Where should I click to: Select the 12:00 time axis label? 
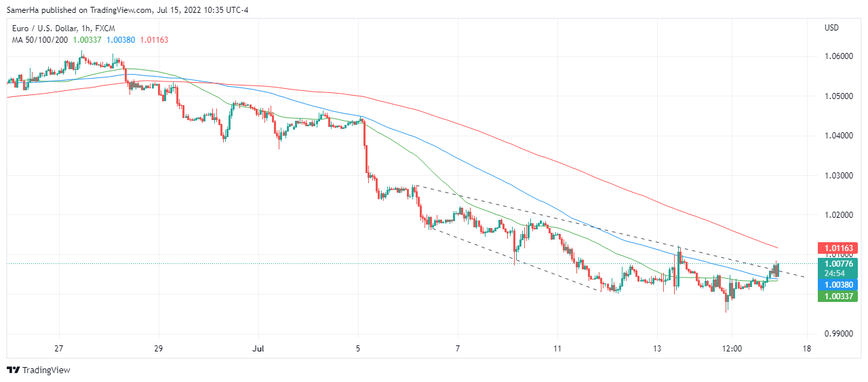732,349
